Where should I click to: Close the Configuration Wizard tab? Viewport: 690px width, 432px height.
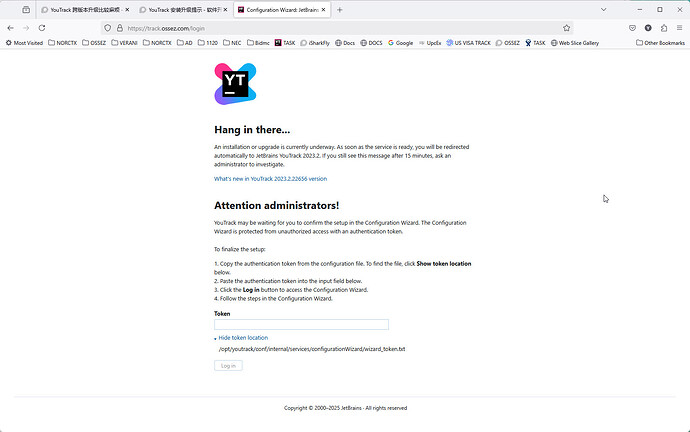[x=324, y=10]
